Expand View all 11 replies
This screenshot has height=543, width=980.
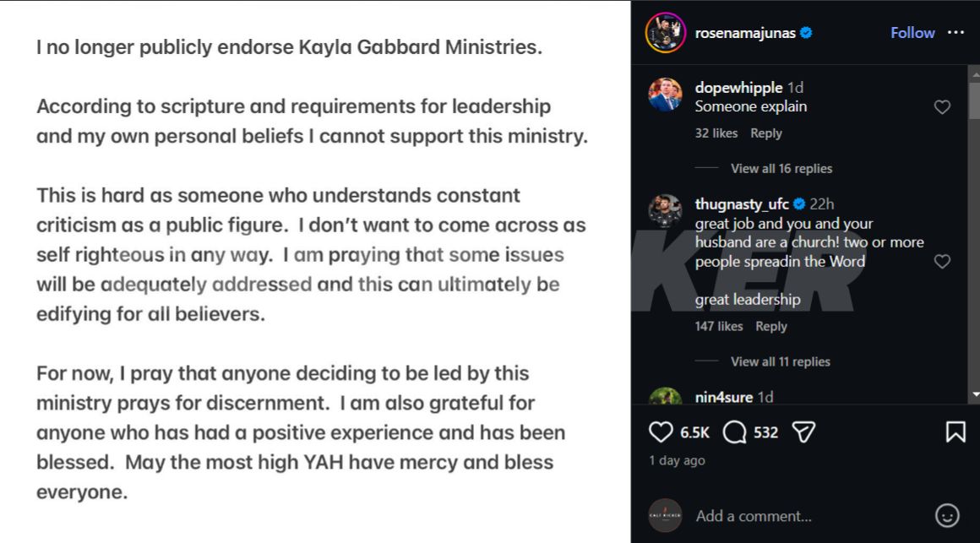point(780,361)
